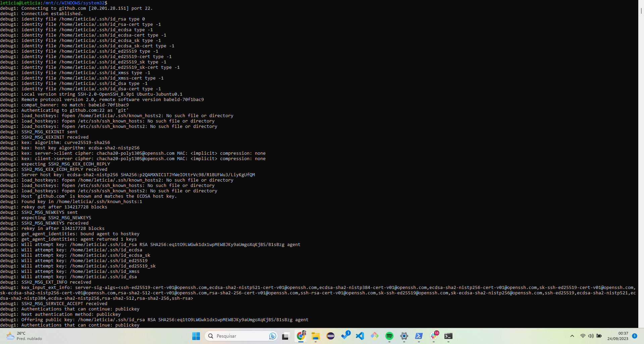The width and height of the screenshot is (644, 344).
Task: Launch Visual Studio Code from the taskbar
Action: [360, 336]
